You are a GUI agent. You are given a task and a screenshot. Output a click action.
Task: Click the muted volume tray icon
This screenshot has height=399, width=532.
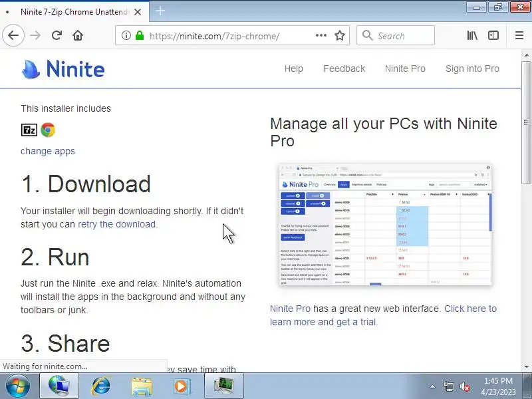point(464,386)
